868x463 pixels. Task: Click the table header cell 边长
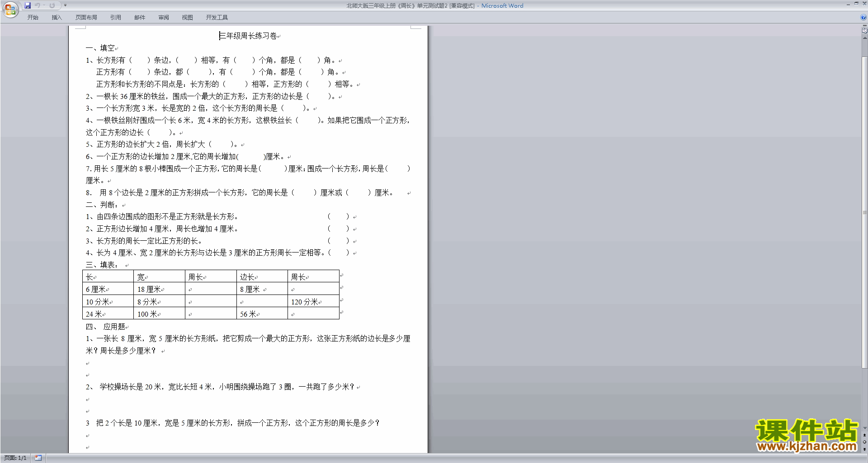262,277
